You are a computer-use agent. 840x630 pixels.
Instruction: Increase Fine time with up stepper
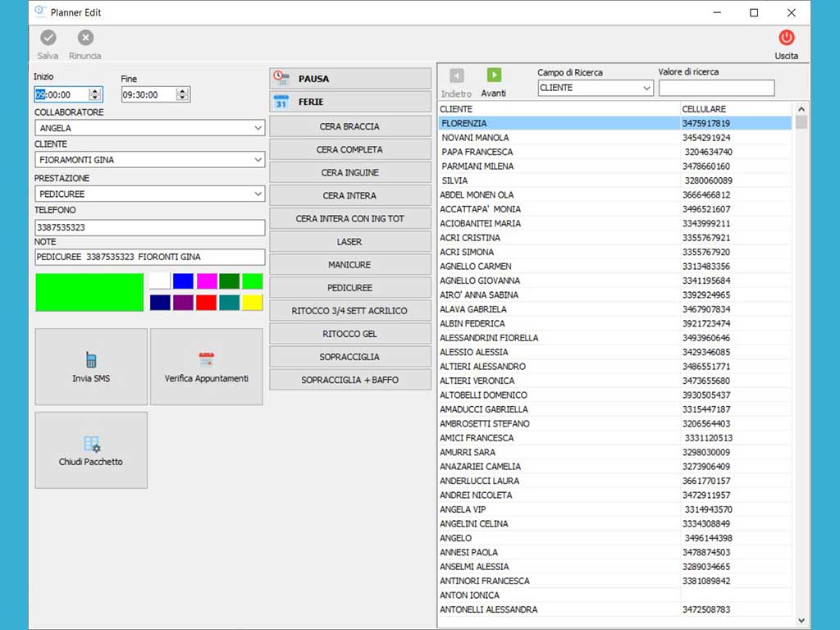[182, 91]
